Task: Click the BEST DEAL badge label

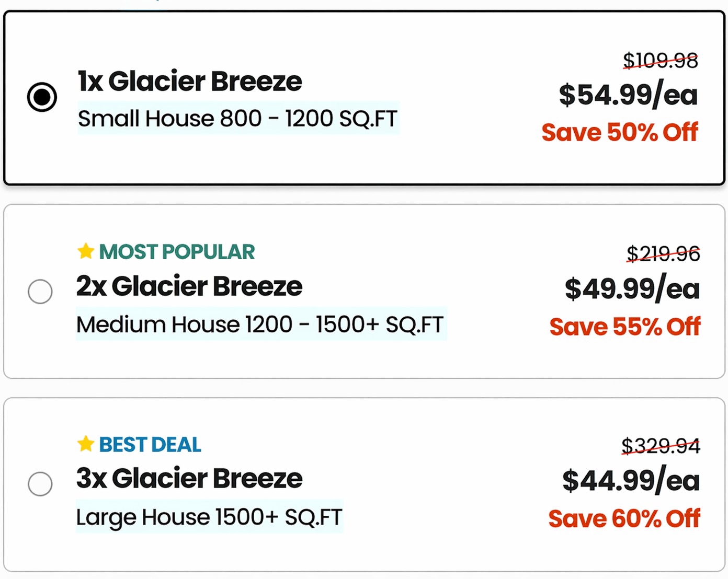Action: point(149,444)
